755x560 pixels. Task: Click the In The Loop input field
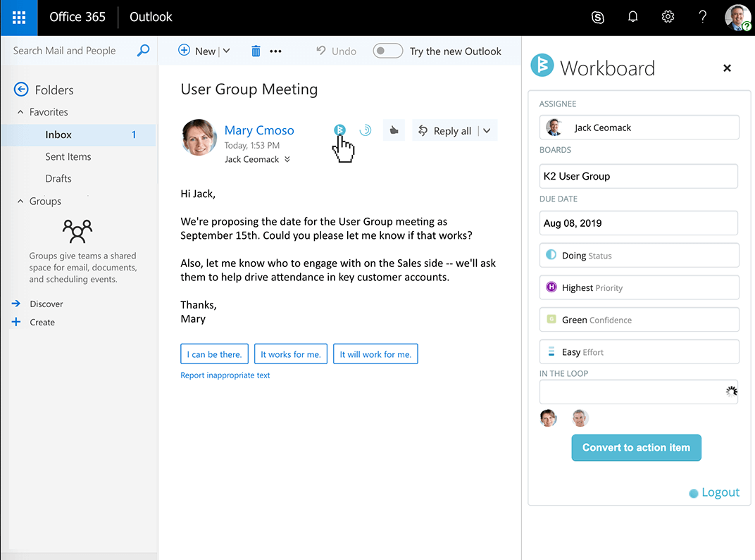coord(639,392)
